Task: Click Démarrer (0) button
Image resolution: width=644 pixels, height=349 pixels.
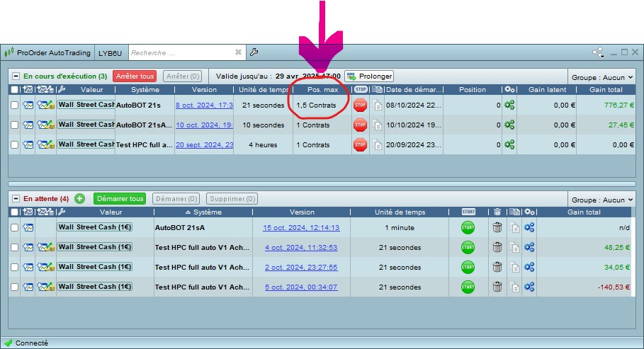Action: (x=176, y=199)
